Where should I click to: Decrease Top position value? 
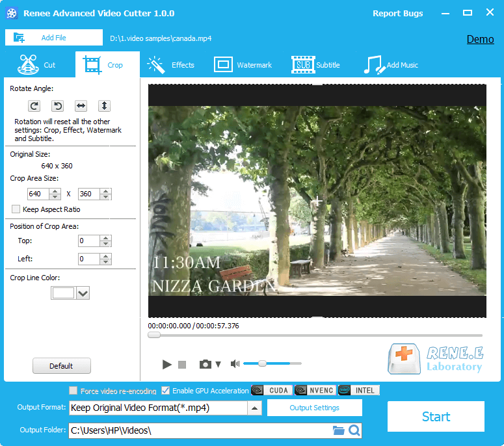click(x=106, y=244)
